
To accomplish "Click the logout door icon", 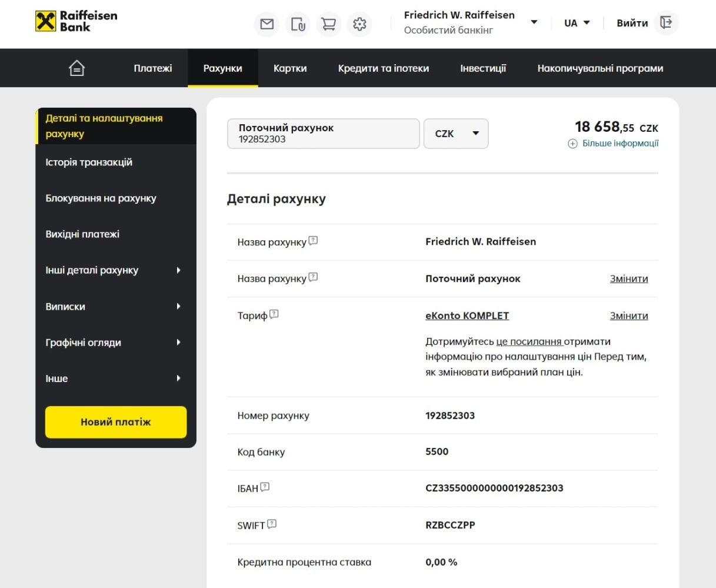I will (x=666, y=23).
